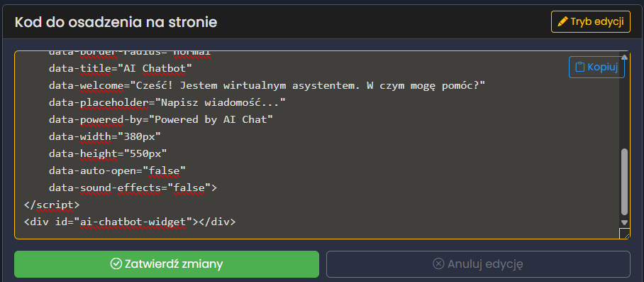Click the div id="ai-chatbot-widget" line
The image size is (644, 282).
(x=130, y=222)
